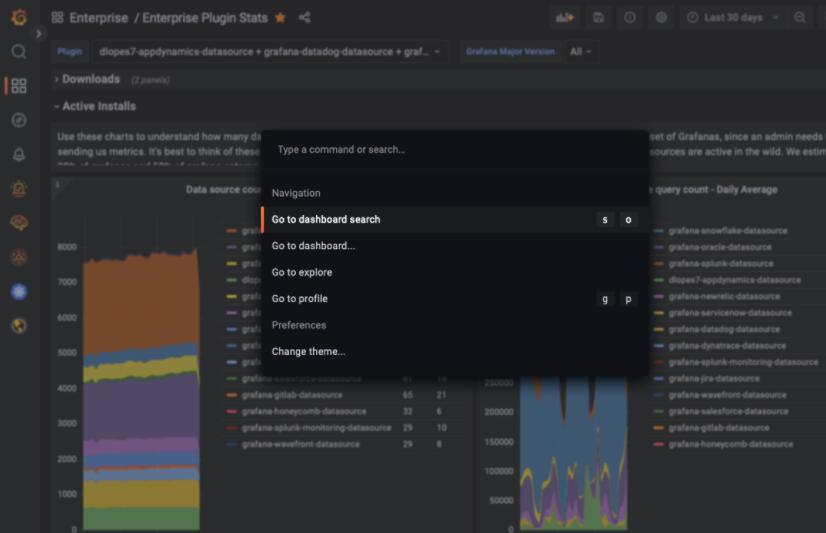The width and height of the screenshot is (826, 533).
Task: Click the orange area in Data source count chart
Action: 141,303
